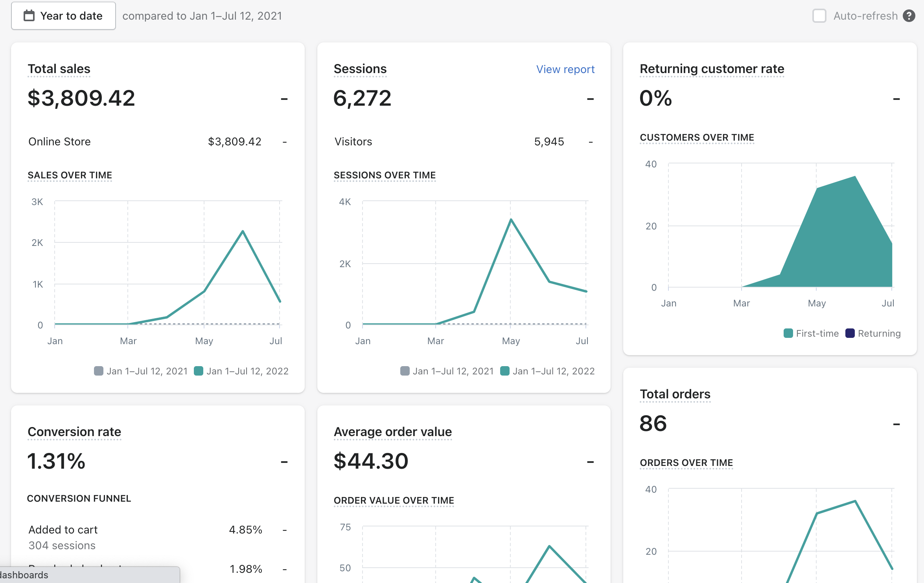Viewport: 924px width, 583px height.
Task: Click the 304 sessions text
Action: pos(62,545)
